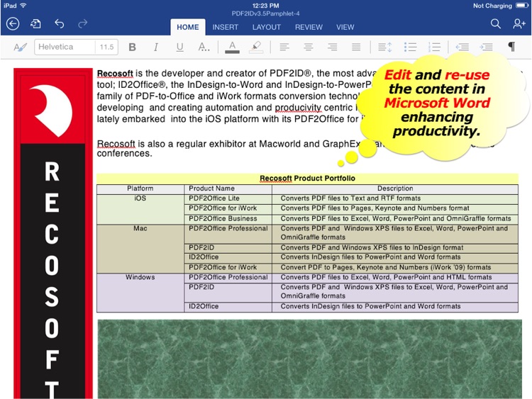Select the Mac platform cell
532x399 pixels.
click(140, 249)
